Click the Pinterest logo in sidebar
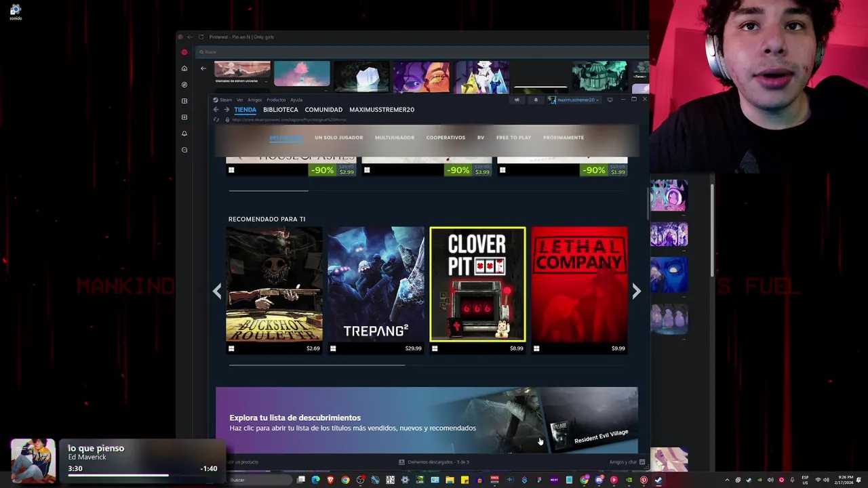This screenshot has width=868, height=488. click(x=184, y=52)
